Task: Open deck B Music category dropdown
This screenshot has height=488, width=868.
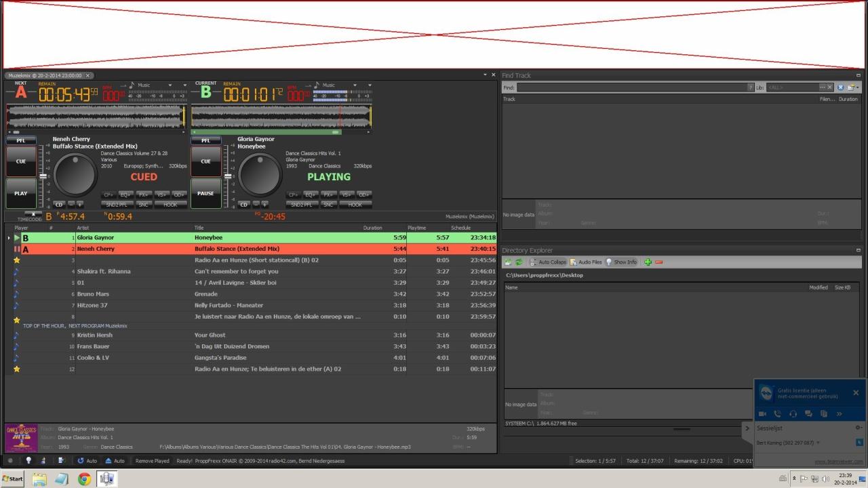Action: coord(356,85)
